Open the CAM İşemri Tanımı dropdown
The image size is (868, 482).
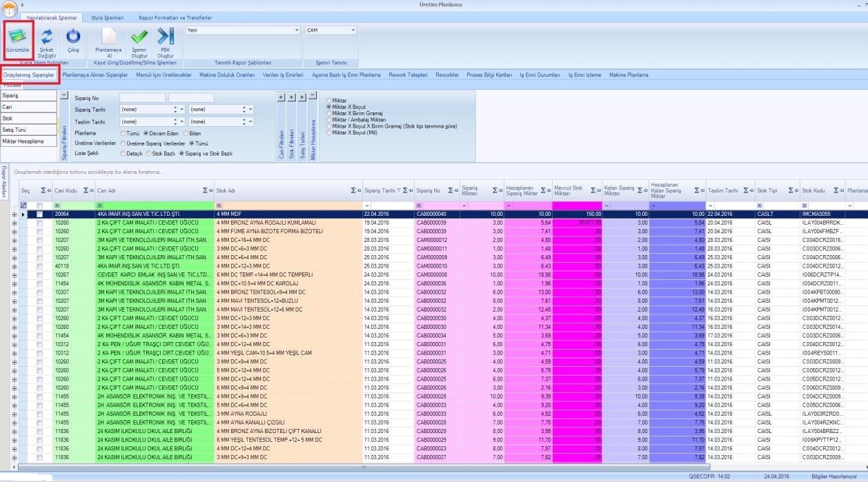pos(353,30)
